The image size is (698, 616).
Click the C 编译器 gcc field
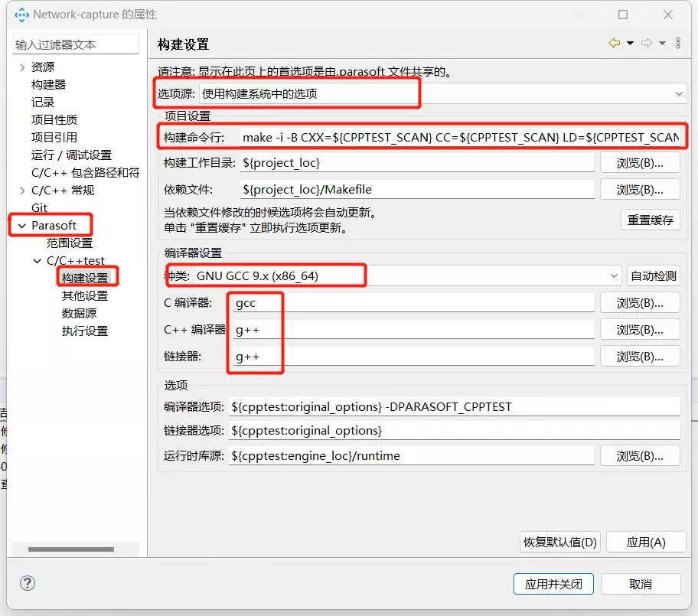[413, 303]
